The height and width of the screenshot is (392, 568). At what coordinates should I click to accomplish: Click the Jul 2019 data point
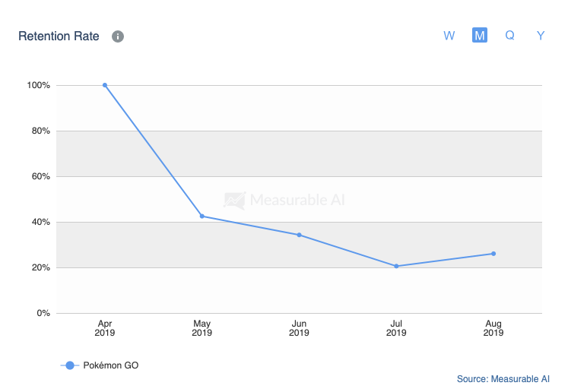396,266
